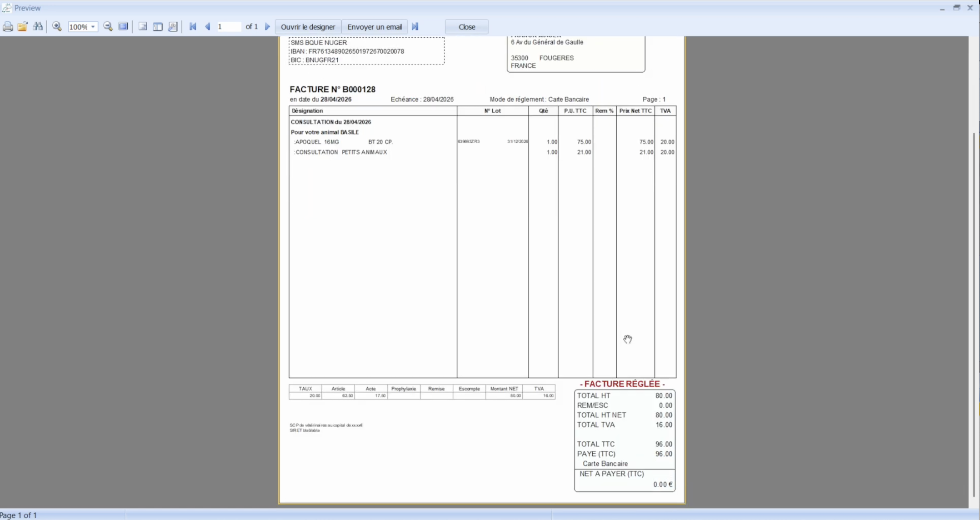Click the Close button in toolbar

467,27
